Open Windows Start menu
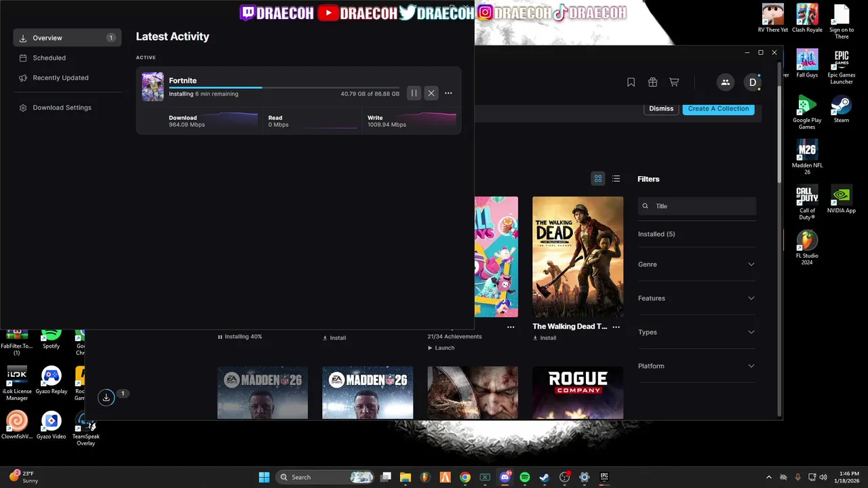Viewport: 868px width, 488px height. tap(264, 477)
